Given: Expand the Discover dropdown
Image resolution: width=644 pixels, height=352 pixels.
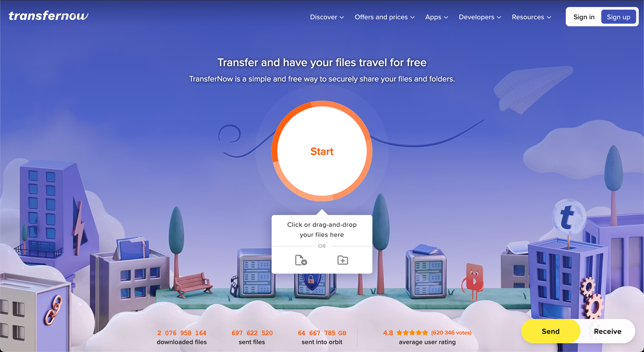Looking at the screenshot, I should tap(327, 17).
